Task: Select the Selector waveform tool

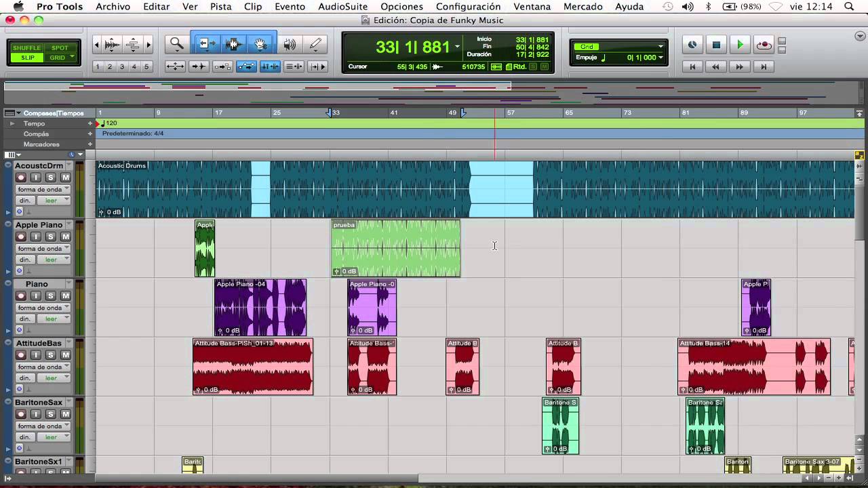Action: coord(234,44)
